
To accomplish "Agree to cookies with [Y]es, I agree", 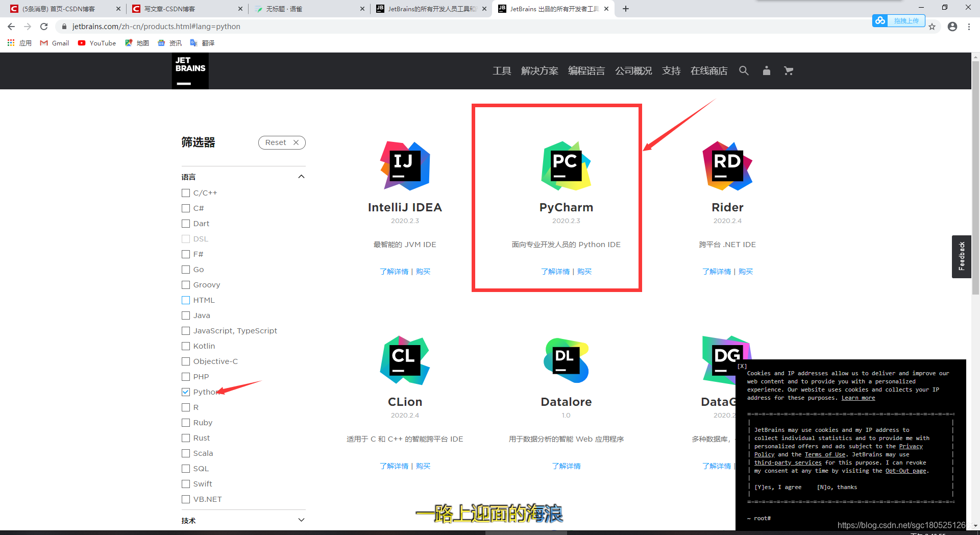I will click(x=778, y=488).
